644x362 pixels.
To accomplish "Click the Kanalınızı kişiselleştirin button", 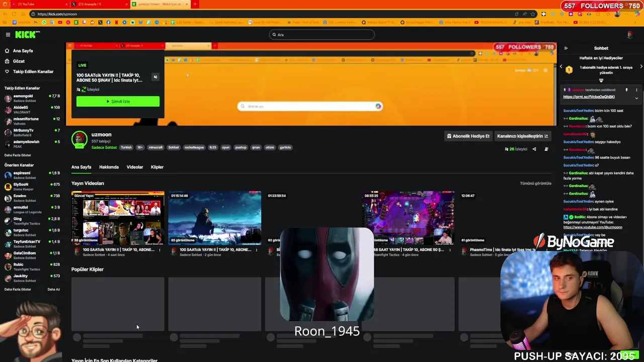I will [x=523, y=136].
